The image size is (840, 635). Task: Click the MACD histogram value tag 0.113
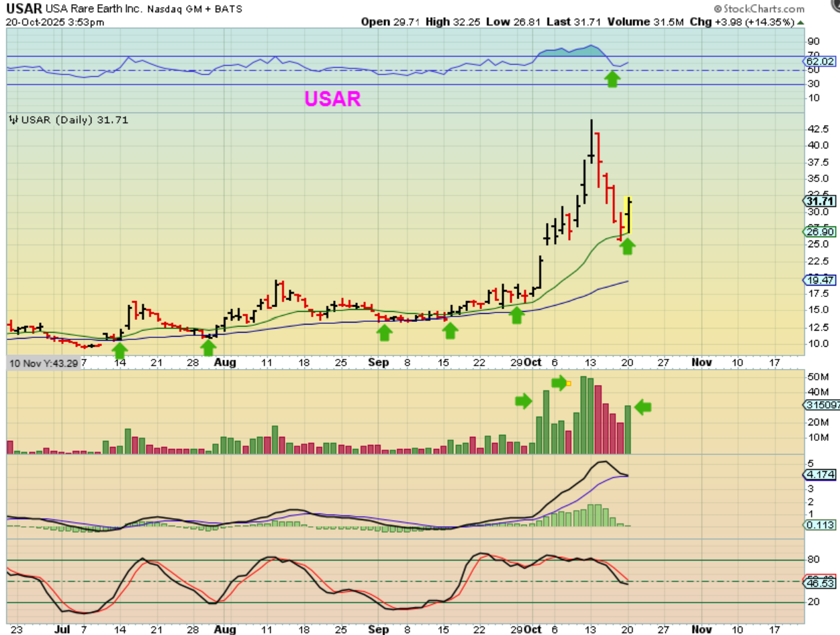(820, 525)
